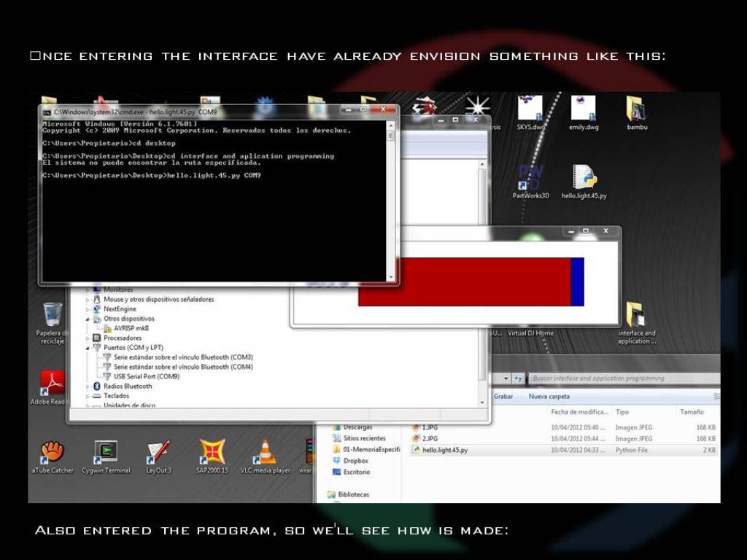Expand the Teclados node
This screenshot has width=747, height=560.
tap(88, 396)
